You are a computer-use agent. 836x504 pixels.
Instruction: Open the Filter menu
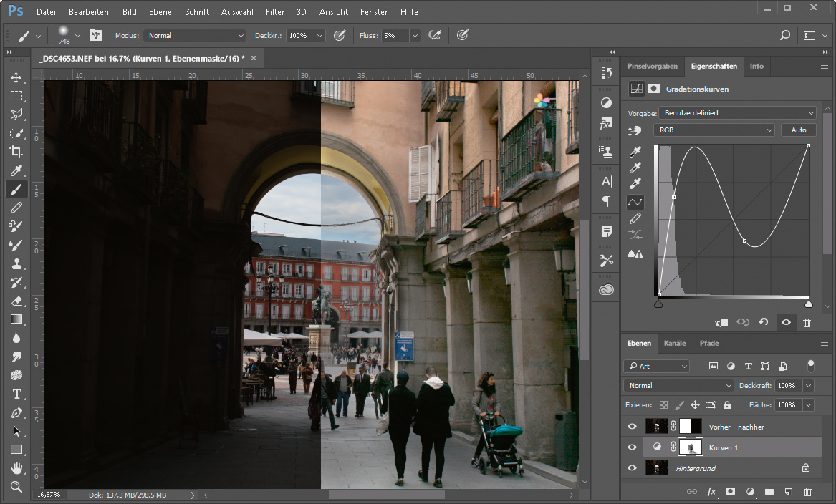pyautogui.click(x=274, y=12)
